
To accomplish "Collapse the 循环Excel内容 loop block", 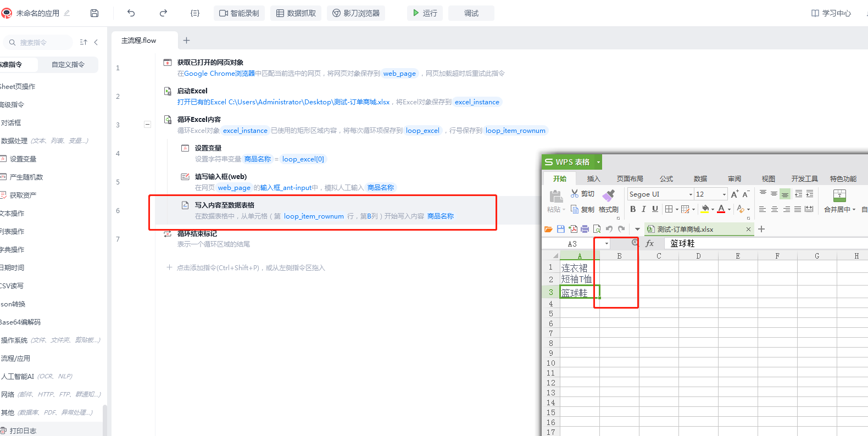I will click(x=147, y=125).
